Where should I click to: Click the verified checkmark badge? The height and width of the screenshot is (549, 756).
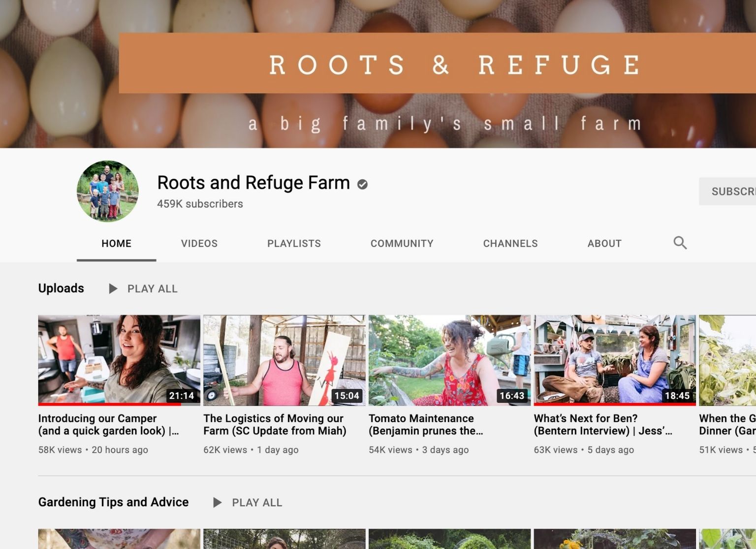pos(362,184)
